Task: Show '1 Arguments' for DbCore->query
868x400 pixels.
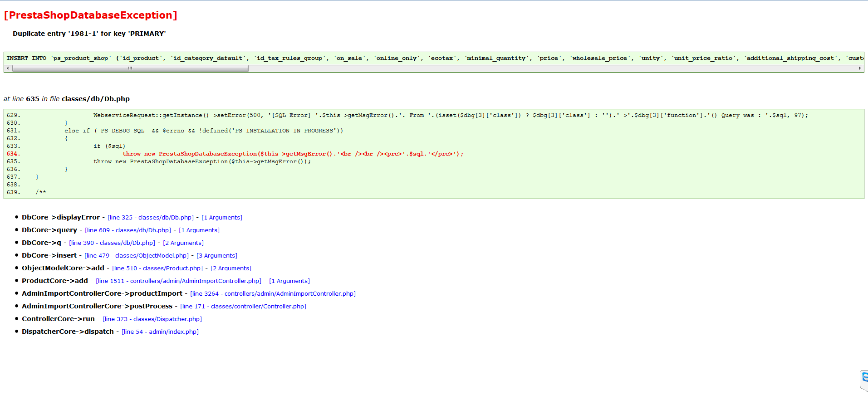Action: click(199, 230)
